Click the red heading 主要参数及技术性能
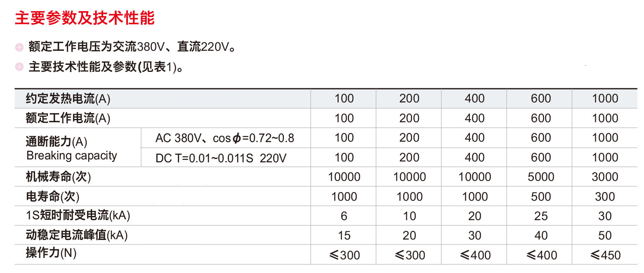The image size is (644, 273). point(85,18)
